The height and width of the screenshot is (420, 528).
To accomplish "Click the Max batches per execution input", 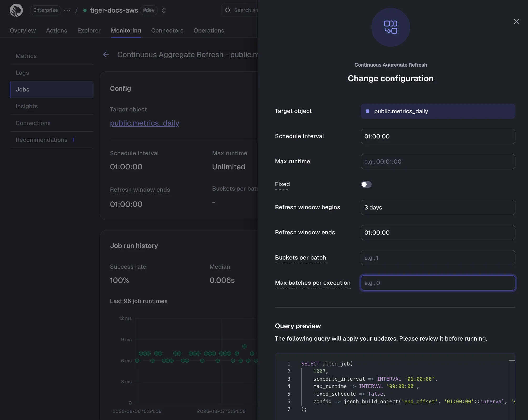I will [x=438, y=283].
